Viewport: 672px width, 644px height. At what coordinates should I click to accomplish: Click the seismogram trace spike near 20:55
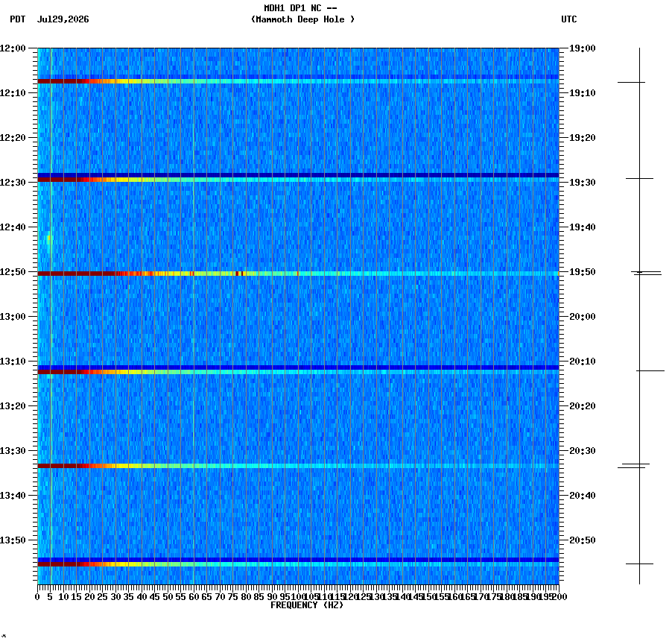(x=639, y=563)
